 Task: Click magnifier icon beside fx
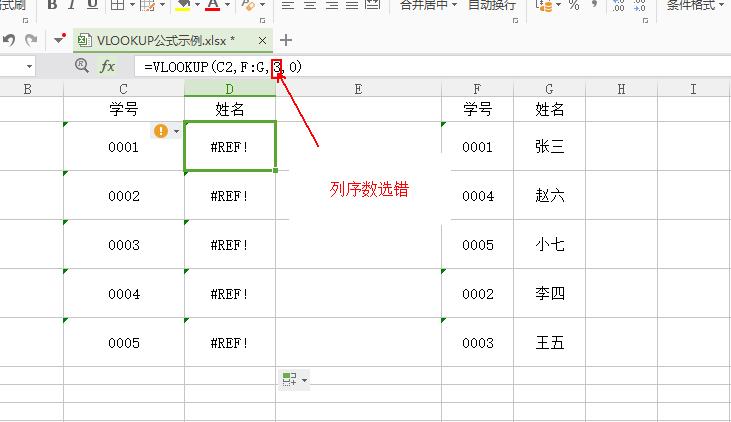click(x=82, y=66)
